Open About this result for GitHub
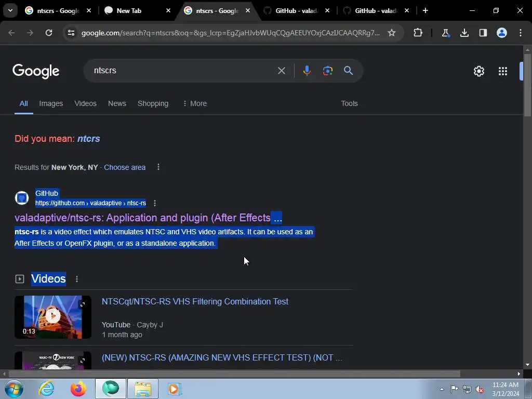Image resolution: width=532 pixels, height=399 pixels. click(x=155, y=203)
